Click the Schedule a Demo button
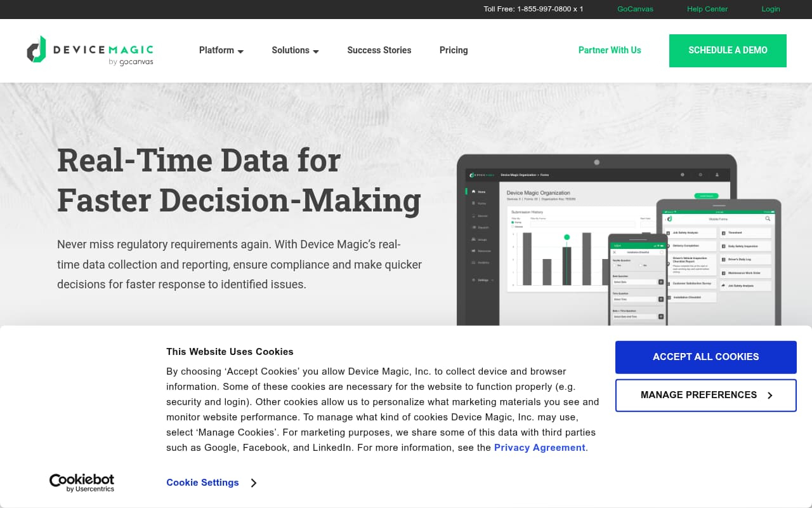This screenshot has width=812, height=508. 728,51
